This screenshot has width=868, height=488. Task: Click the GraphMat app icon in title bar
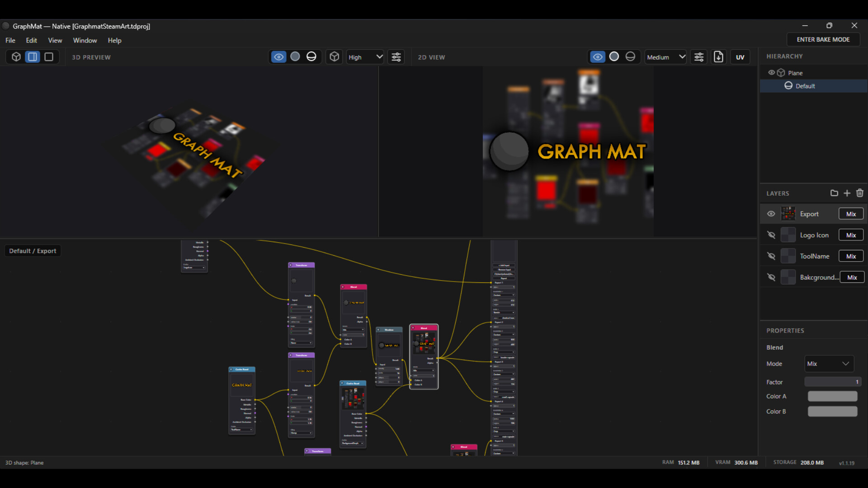coord(6,26)
